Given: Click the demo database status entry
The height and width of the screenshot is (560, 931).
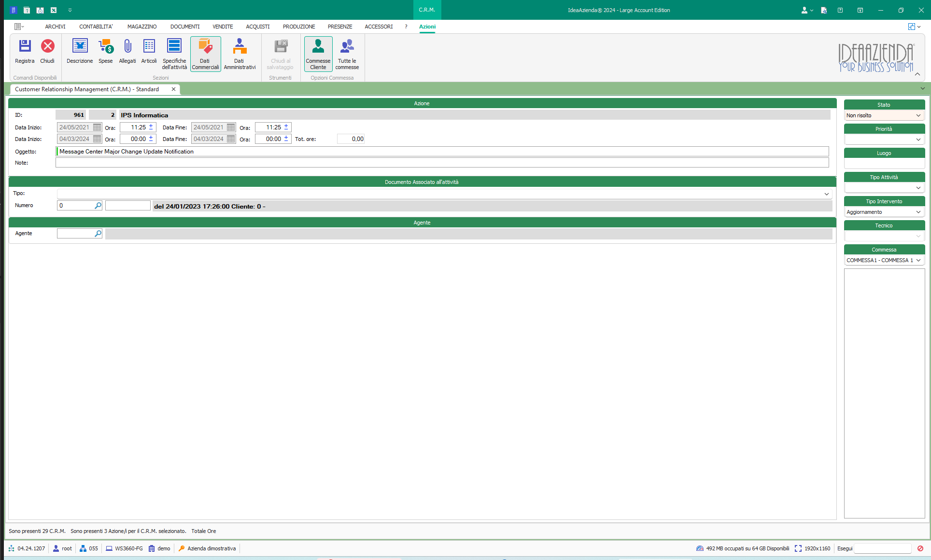Looking at the screenshot, I should tap(159, 548).
